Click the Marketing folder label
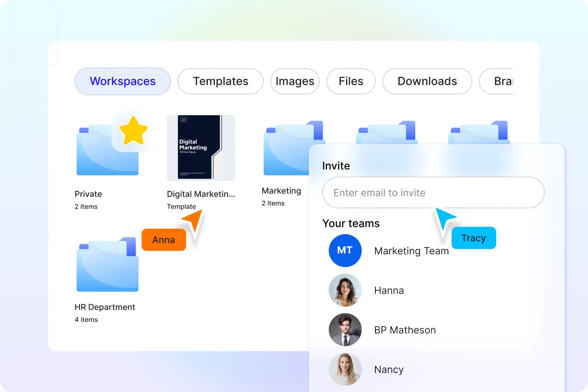 (281, 191)
